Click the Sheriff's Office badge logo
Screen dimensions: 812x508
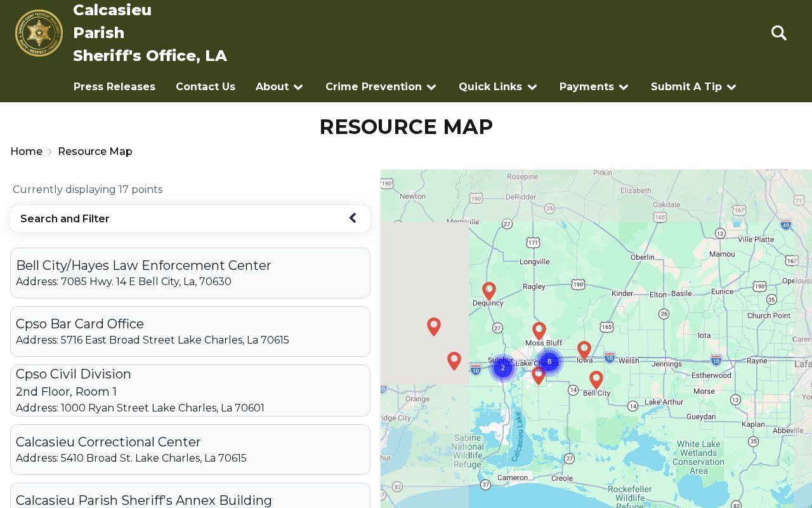click(39, 33)
